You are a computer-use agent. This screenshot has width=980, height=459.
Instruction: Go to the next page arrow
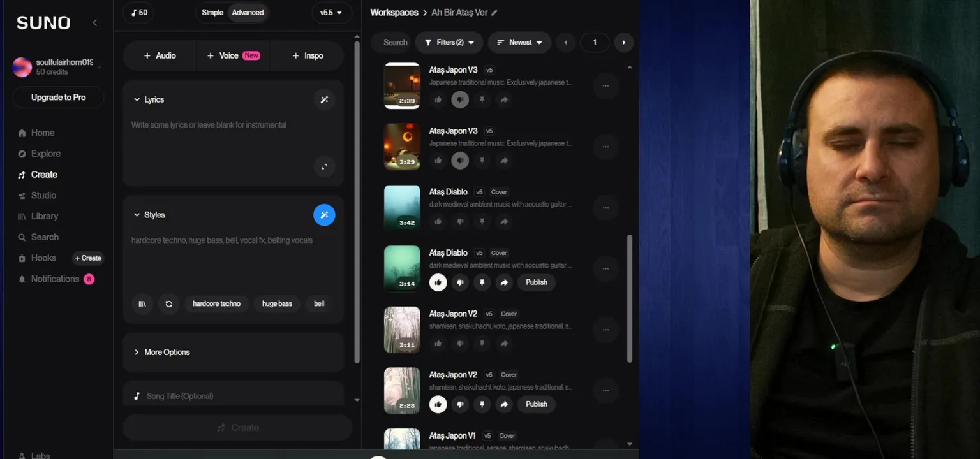point(623,43)
